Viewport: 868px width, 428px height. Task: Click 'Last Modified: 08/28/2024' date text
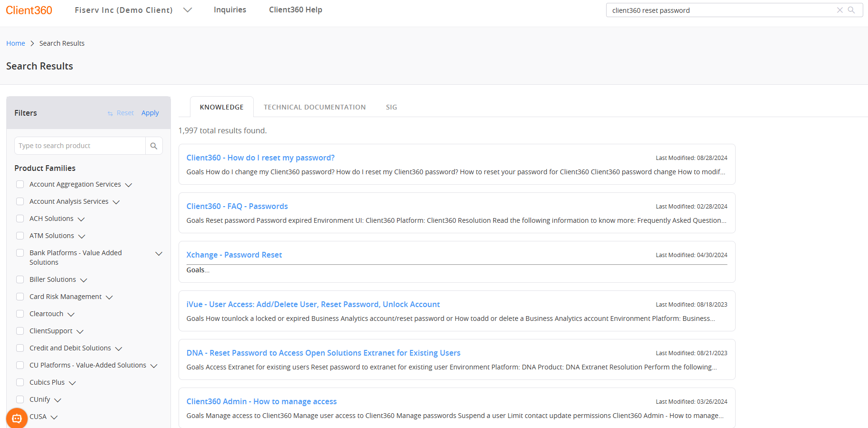click(x=691, y=158)
